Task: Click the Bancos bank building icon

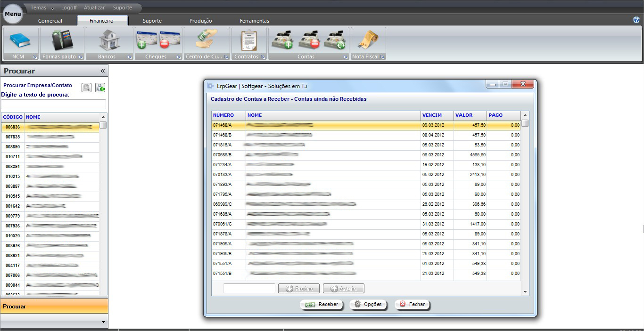Action: click(x=109, y=40)
